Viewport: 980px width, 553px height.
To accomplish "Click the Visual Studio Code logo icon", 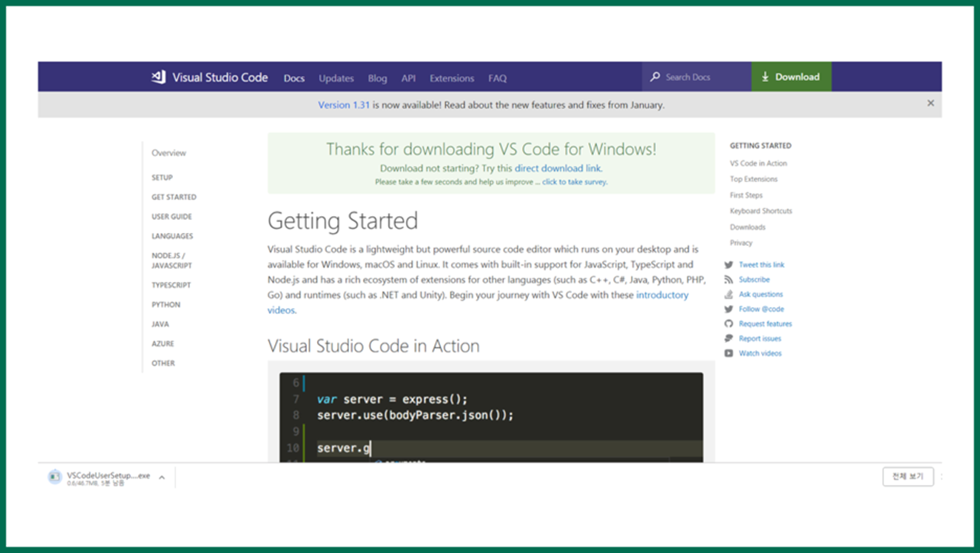I will tap(158, 77).
